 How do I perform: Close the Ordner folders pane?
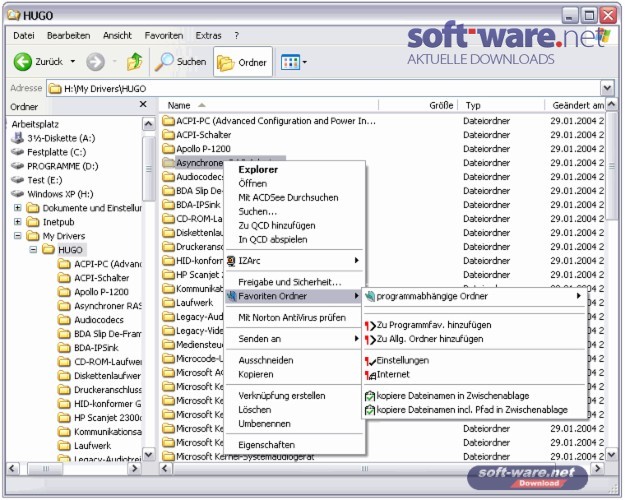(143, 104)
